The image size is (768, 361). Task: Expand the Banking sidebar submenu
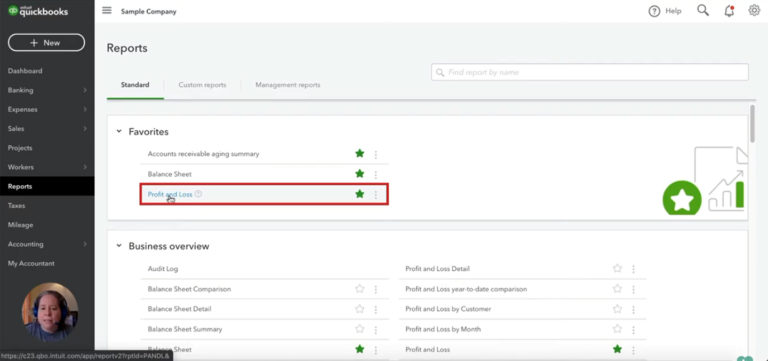coord(85,90)
